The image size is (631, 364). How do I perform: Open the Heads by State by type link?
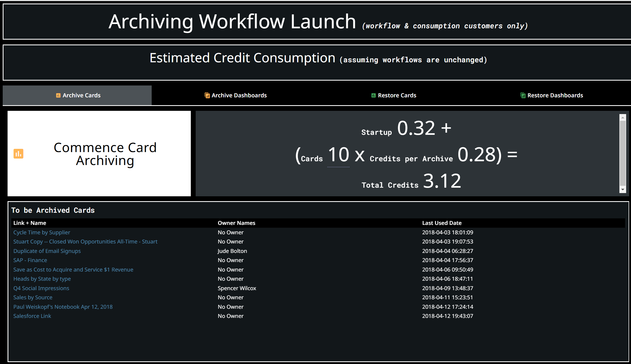point(42,279)
